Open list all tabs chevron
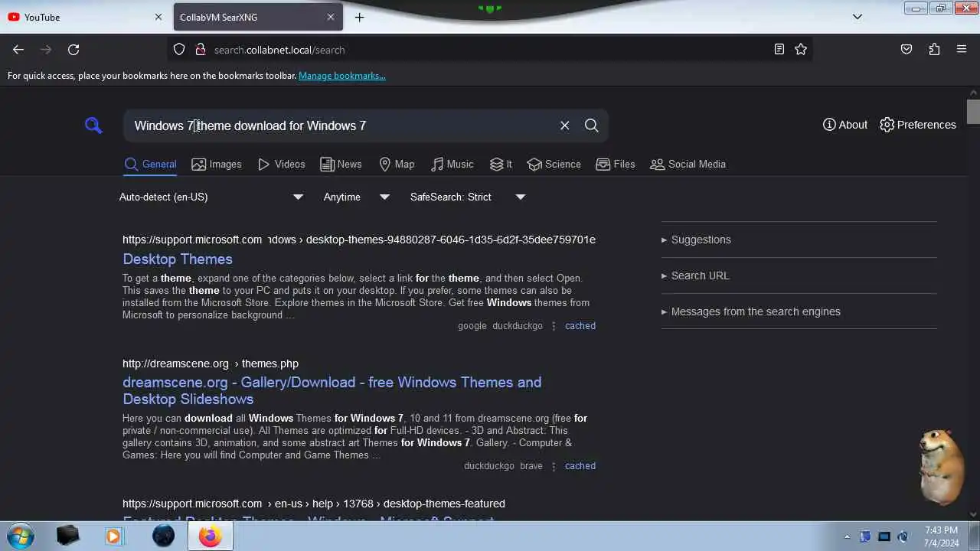Screen dimensions: 980x551 [x=857, y=17]
